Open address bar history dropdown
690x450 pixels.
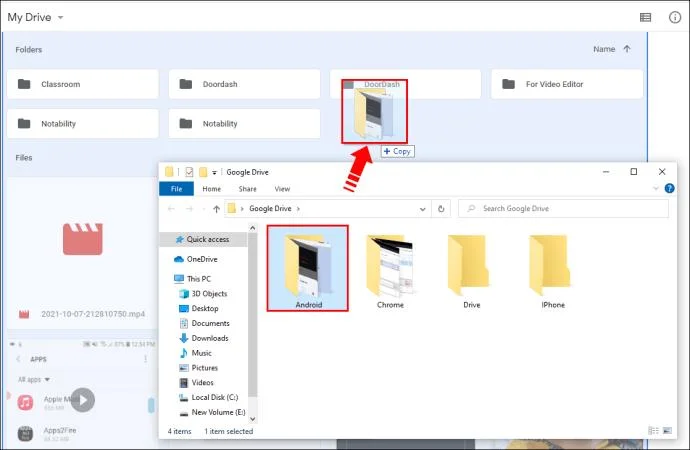coord(422,209)
